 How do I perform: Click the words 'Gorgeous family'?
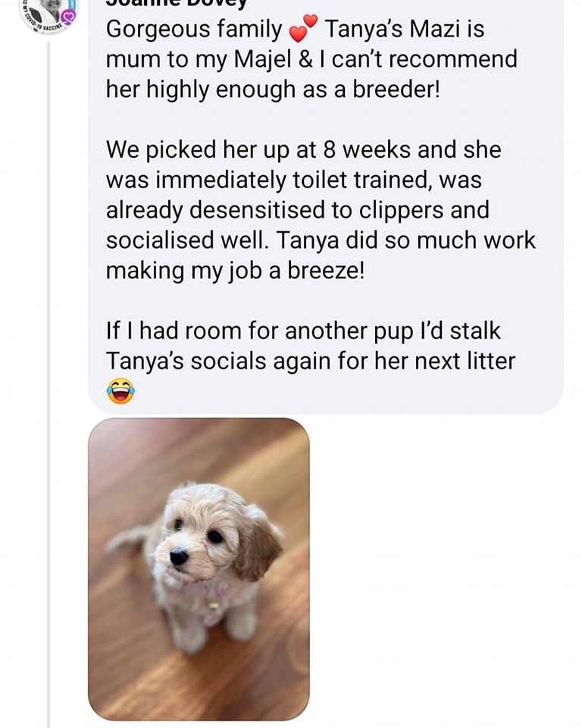pos(194,30)
